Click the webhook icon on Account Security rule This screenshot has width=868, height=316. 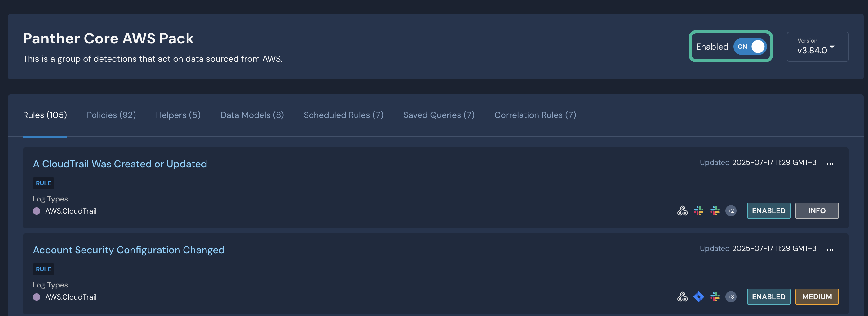pos(683,296)
